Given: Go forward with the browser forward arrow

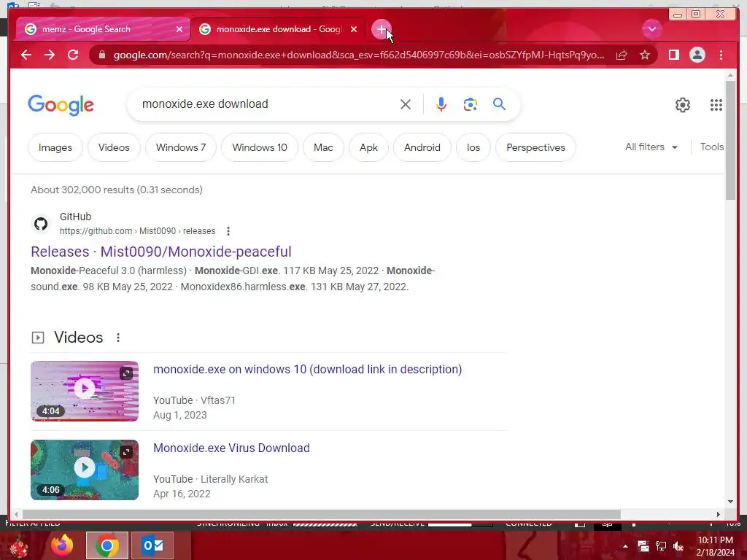Looking at the screenshot, I should [50, 55].
